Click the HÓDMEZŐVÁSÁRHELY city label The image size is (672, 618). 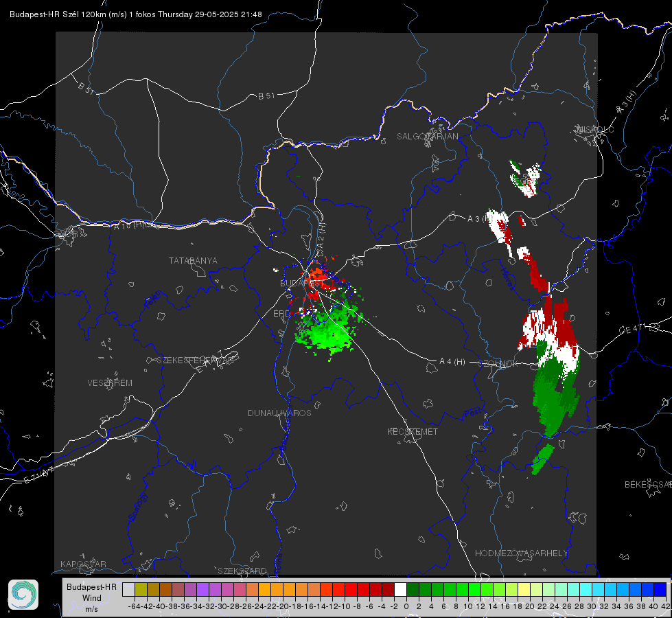pos(521,553)
